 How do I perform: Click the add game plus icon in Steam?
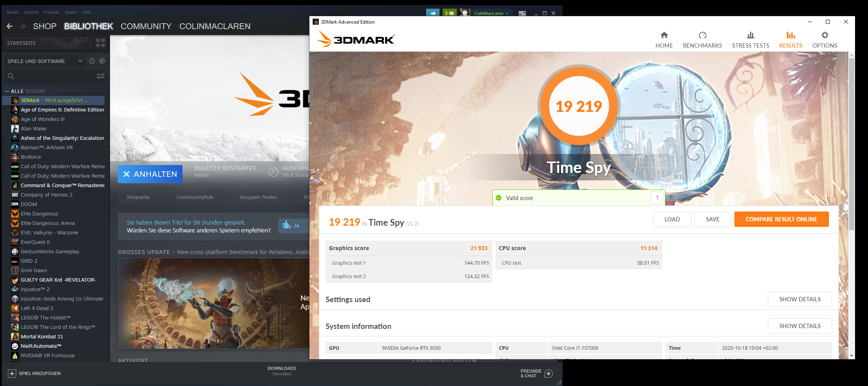12,373
